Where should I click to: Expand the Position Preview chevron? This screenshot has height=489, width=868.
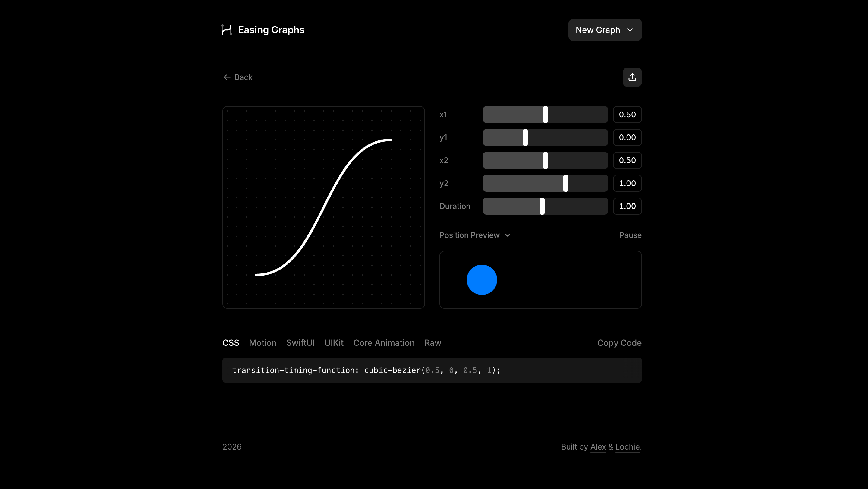pos(508,235)
